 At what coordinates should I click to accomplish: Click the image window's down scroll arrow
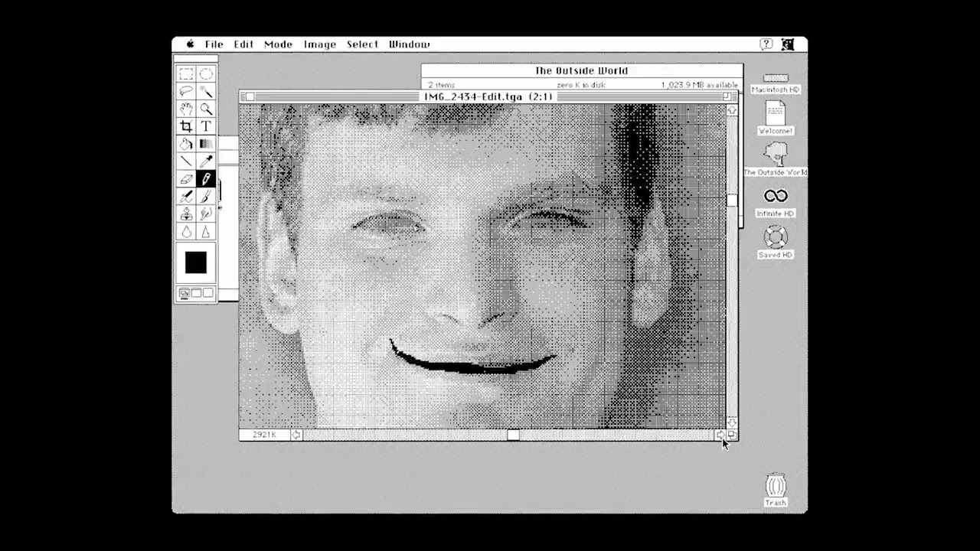point(732,423)
